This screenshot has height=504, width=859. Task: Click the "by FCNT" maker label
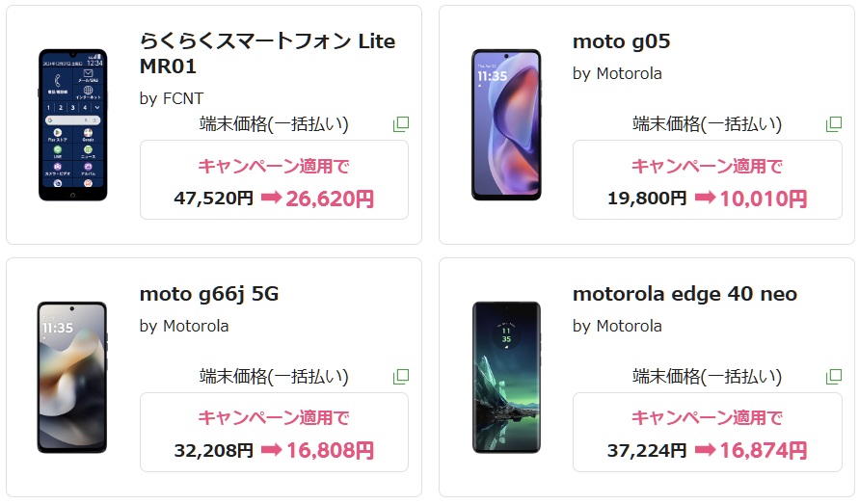pyautogui.click(x=172, y=97)
